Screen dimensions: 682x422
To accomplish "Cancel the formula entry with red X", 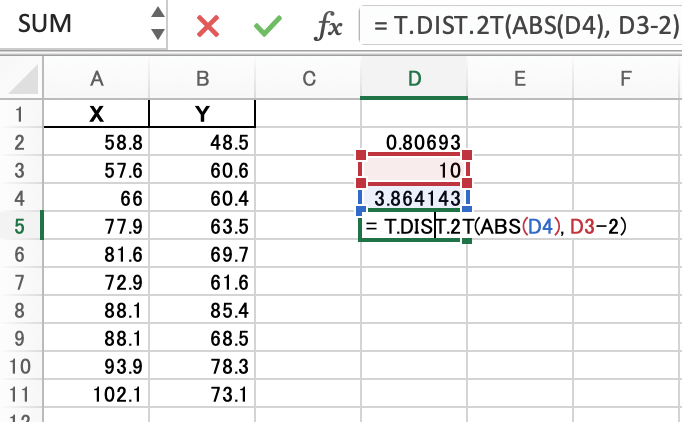I will pyautogui.click(x=208, y=25).
